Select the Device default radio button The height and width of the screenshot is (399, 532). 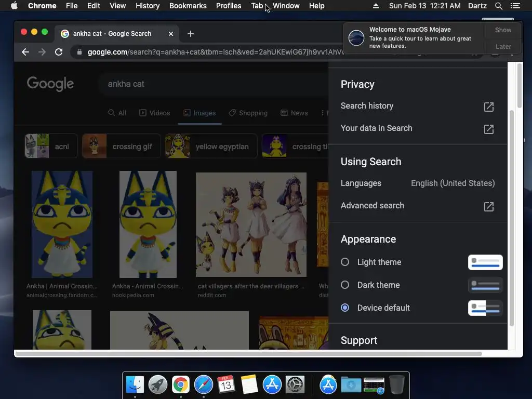click(345, 308)
